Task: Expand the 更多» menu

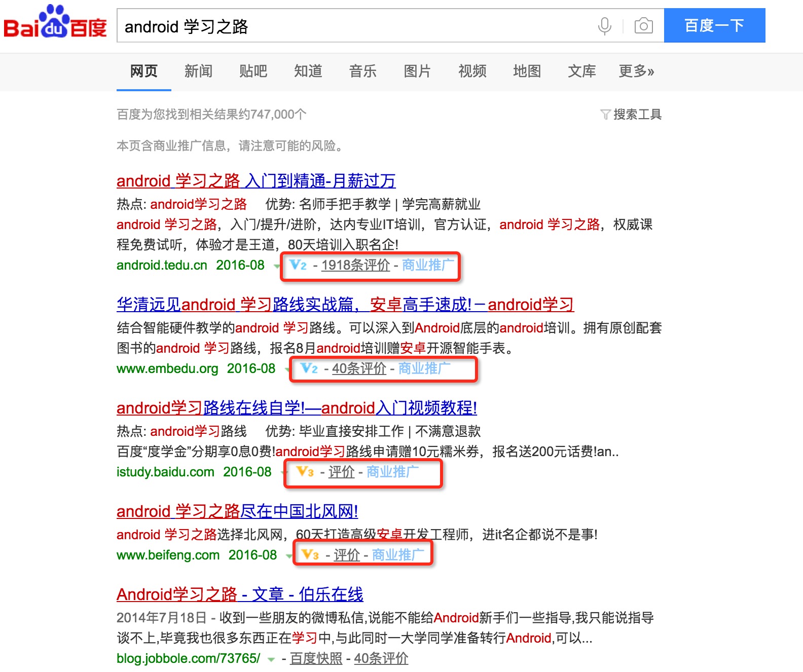Action: click(637, 71)
